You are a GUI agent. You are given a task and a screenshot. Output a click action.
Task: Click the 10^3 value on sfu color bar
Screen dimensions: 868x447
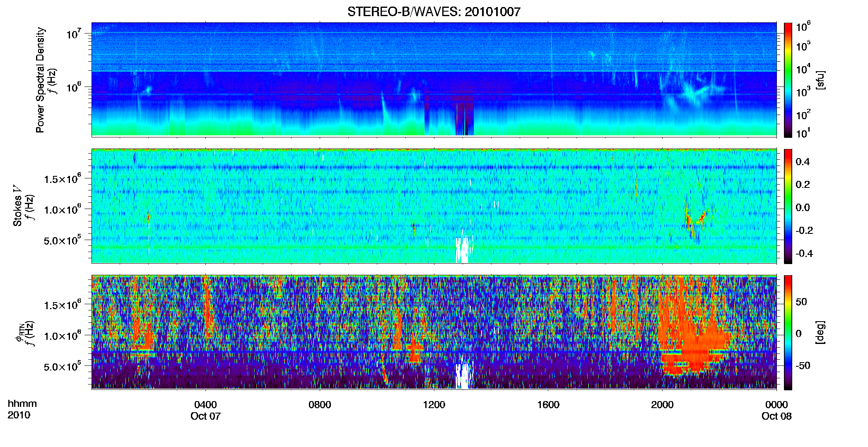[x=804, y=92]
